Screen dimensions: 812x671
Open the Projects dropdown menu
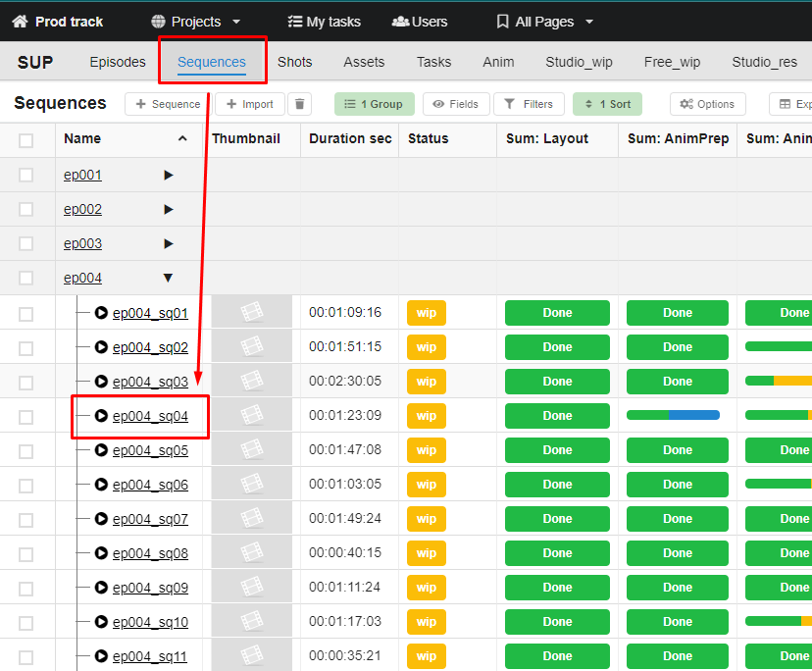pyautogui.click(x=196, y=22)
